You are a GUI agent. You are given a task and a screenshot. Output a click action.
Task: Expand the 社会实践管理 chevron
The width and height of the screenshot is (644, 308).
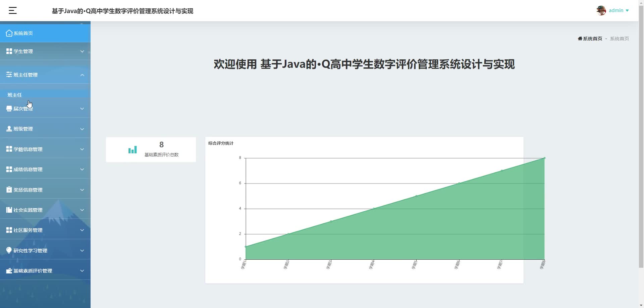[82, 210]
